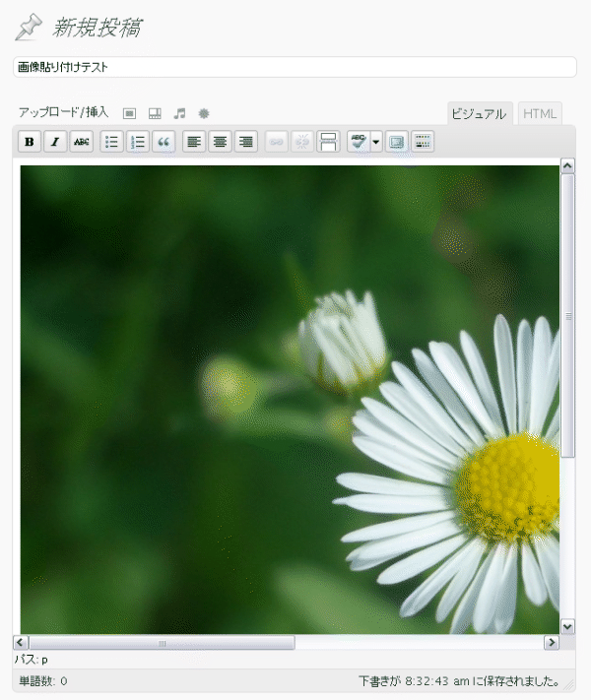This screenshot has width=591, height=700.
Task: Click the アップロード/挿入 label
Action: 63,112
